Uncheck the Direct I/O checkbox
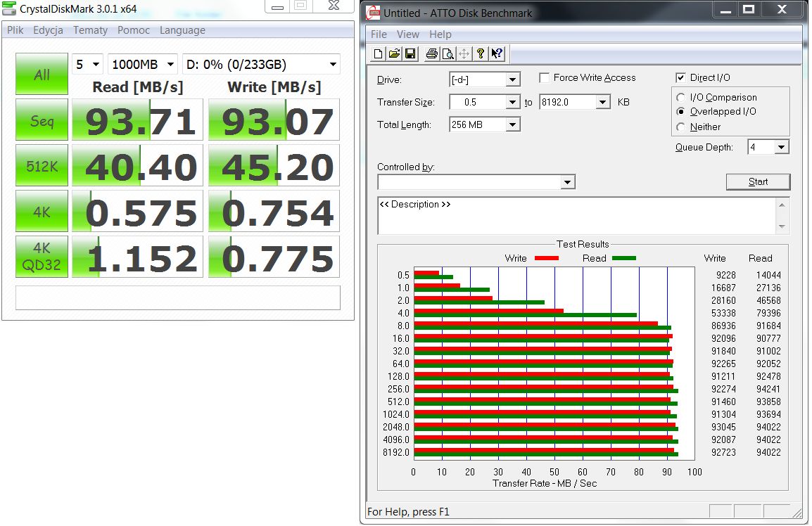 pos(680,77)
